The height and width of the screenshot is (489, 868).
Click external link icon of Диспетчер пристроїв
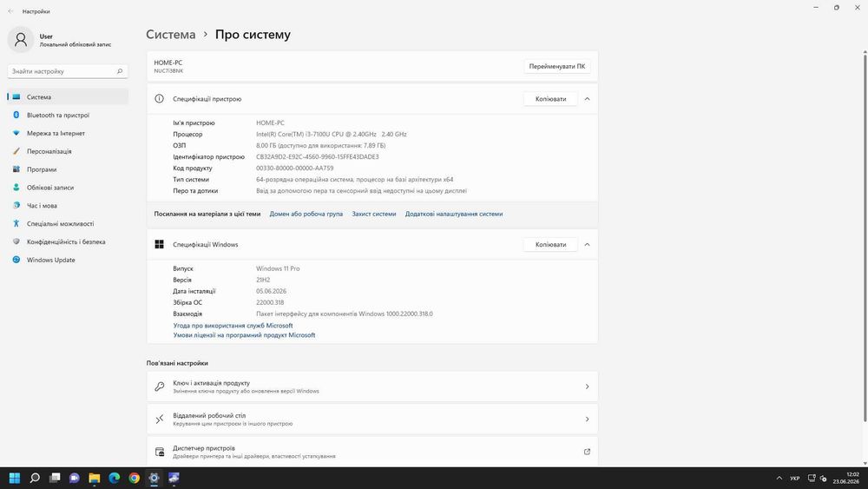pos(587,452)
